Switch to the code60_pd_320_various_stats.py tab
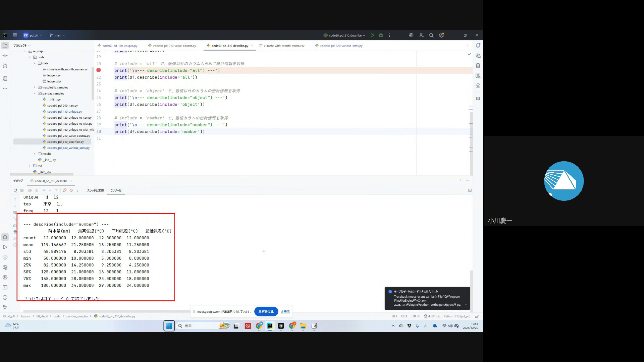Image resolution: width=644 pixels, height=362 pixels. tap(341, 46)
